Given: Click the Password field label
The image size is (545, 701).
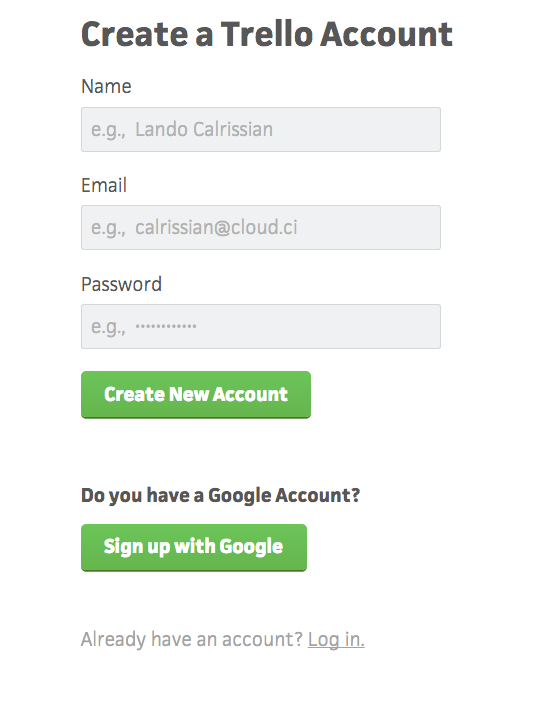Looking at the screenshot, I should 121,284.
